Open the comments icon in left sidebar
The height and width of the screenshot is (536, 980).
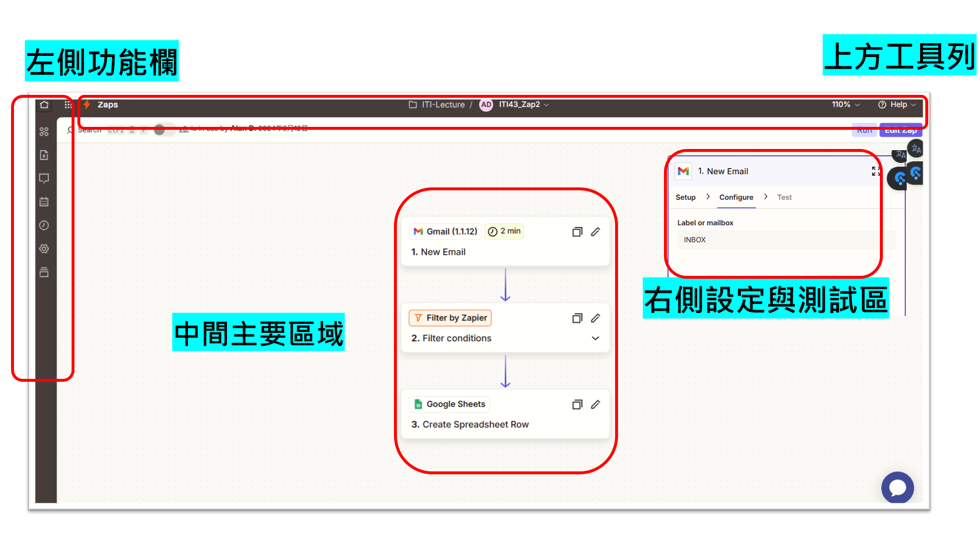tap(44, 178)
